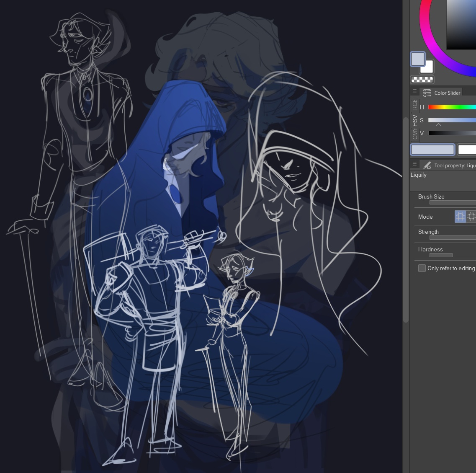The height and width of the screenshot is (473, 476).
Task: Select the main drawing color swatch
Action: pos(417,59)
